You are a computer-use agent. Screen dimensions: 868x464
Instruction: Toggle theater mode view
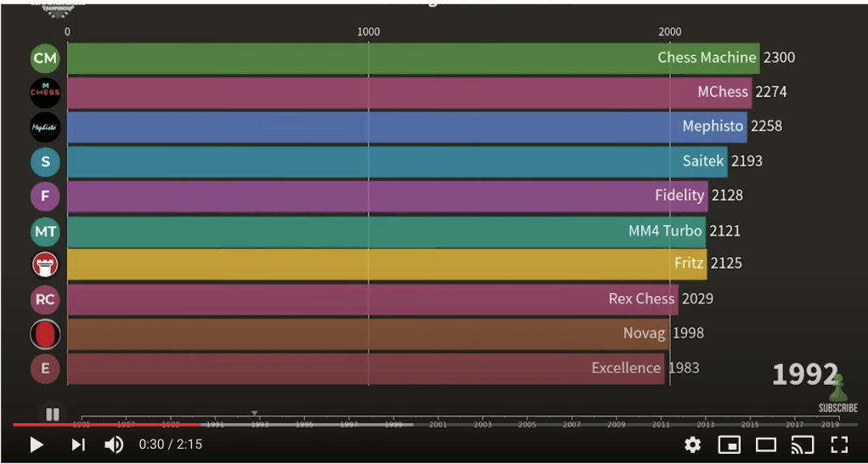pyautogui.click(x=766, y=444)
